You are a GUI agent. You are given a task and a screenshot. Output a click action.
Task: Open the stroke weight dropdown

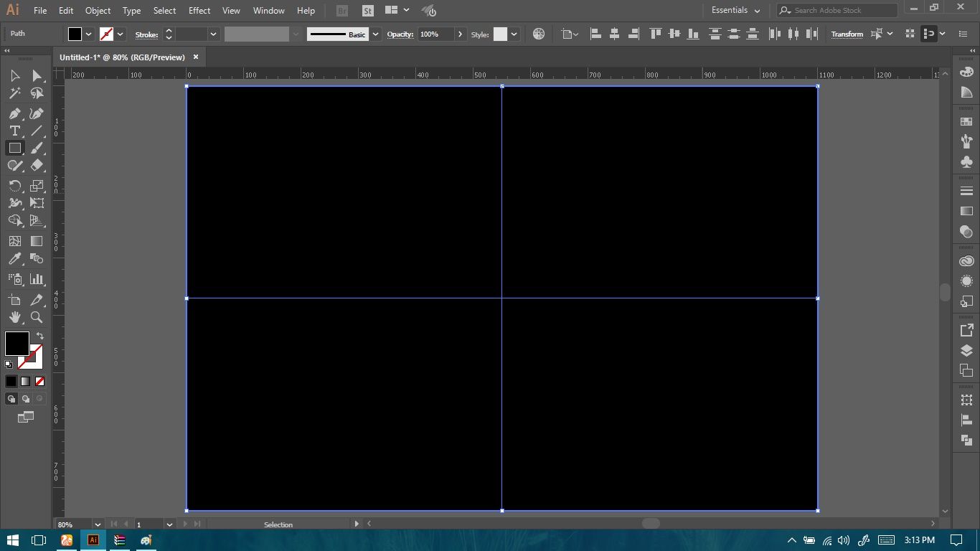pos(213,34)
